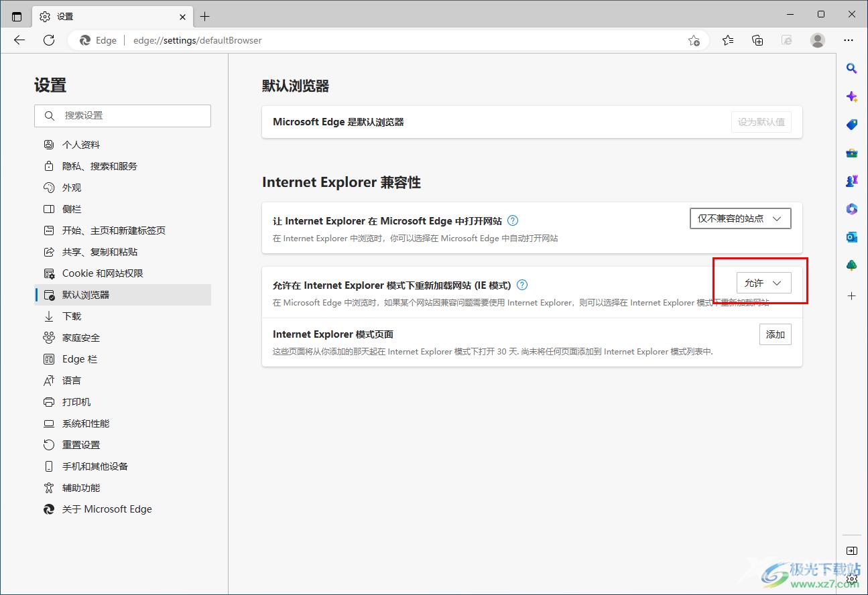Open 打印机 settings section
The height and width of the screenshot is (595, 868).
[123, 402]
